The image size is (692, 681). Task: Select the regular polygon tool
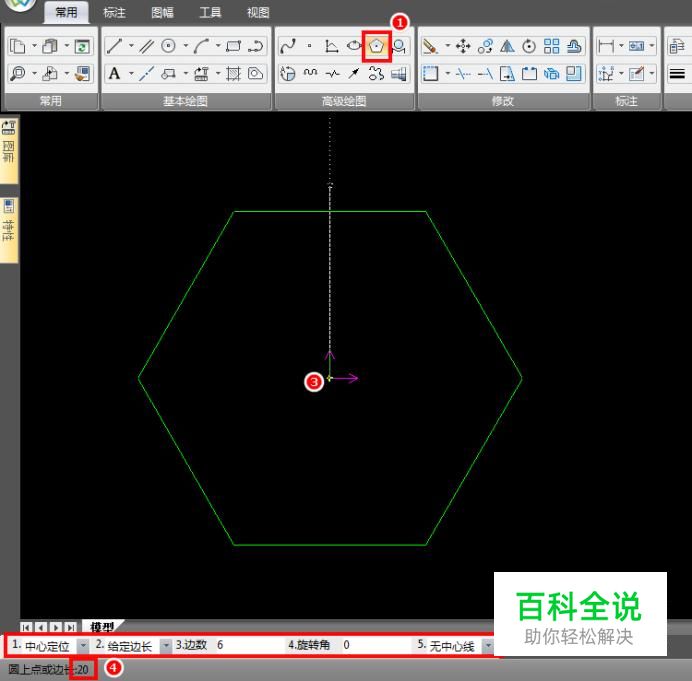click(x=377, y=46)
